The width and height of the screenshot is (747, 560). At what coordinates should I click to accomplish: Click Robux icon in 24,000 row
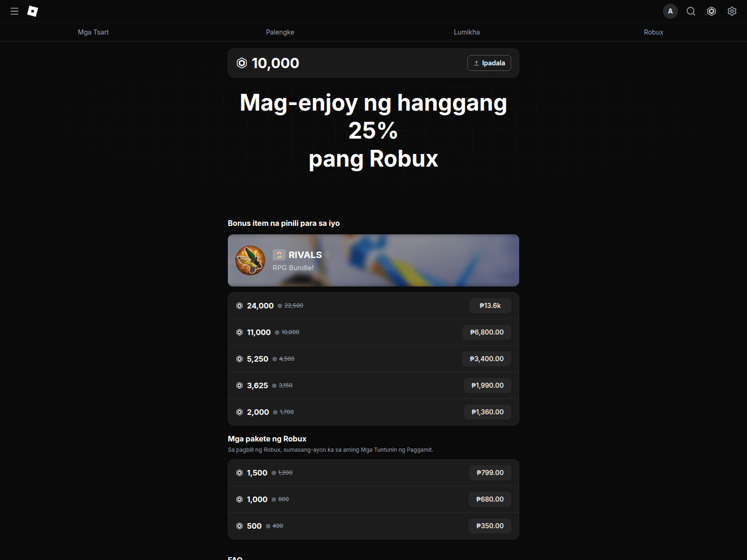240,306
